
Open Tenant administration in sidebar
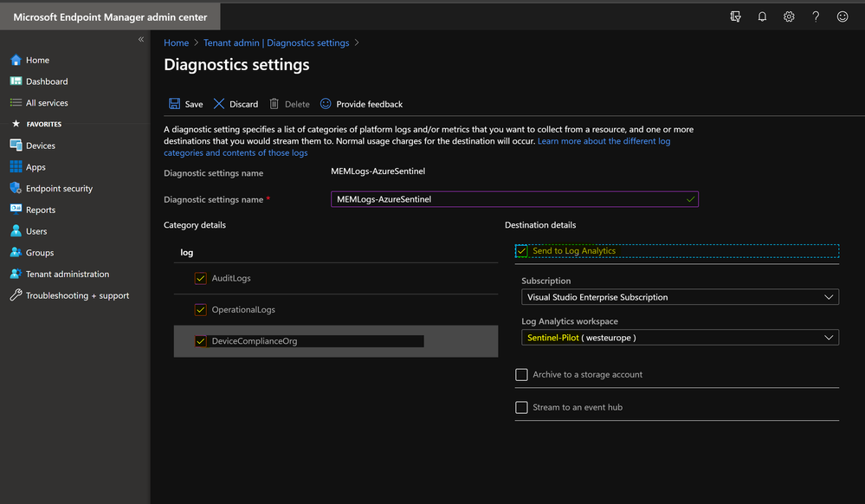click(68, 274)
